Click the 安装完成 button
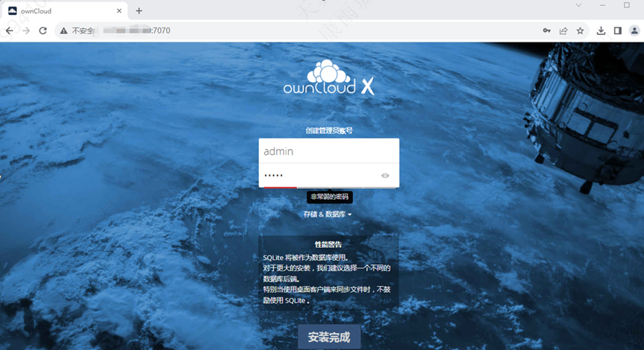Viewport: 644px width, 350px height. (x=329, y=337)
